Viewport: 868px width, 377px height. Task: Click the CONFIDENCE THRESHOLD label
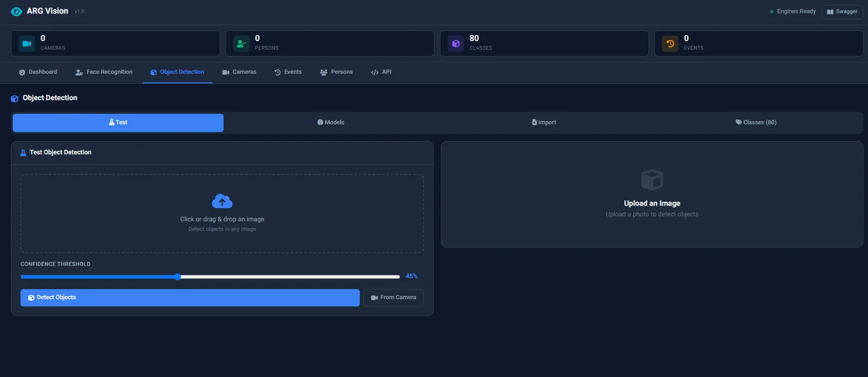point(55,264)
